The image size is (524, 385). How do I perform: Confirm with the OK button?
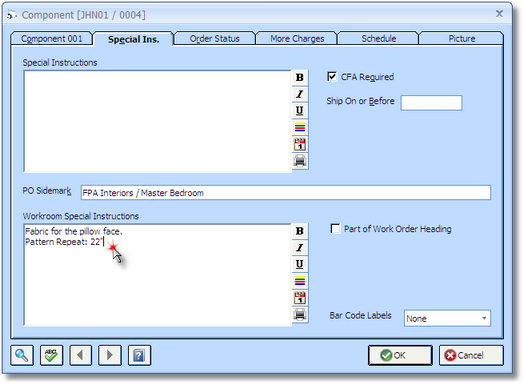[x=400, y=355]
